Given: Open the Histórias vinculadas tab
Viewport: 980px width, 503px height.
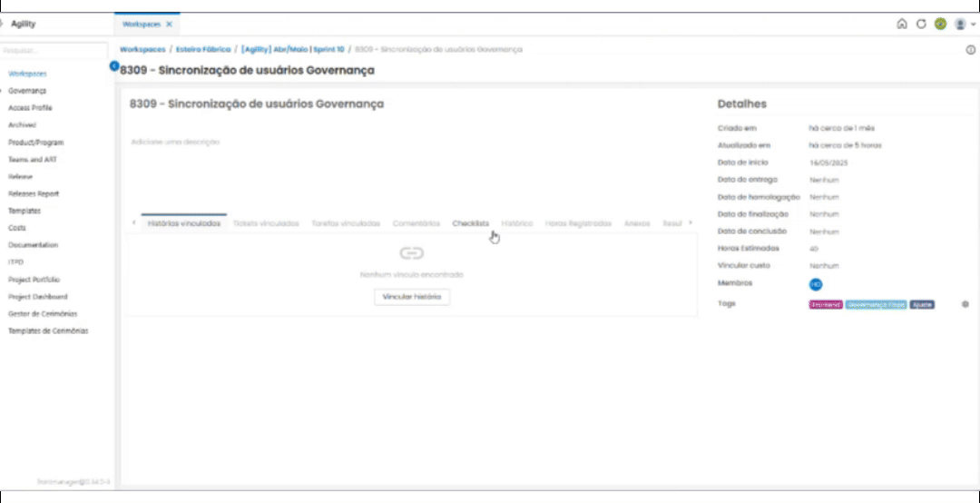Looking at the screenshot, I should pyautogui.click(x=183, y=223).
